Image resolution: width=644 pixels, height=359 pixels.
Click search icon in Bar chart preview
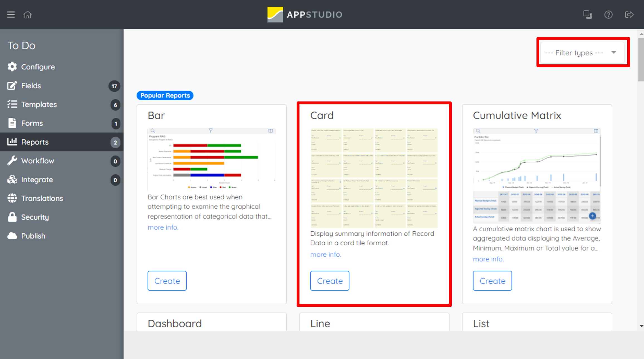[x=153, y=130]
